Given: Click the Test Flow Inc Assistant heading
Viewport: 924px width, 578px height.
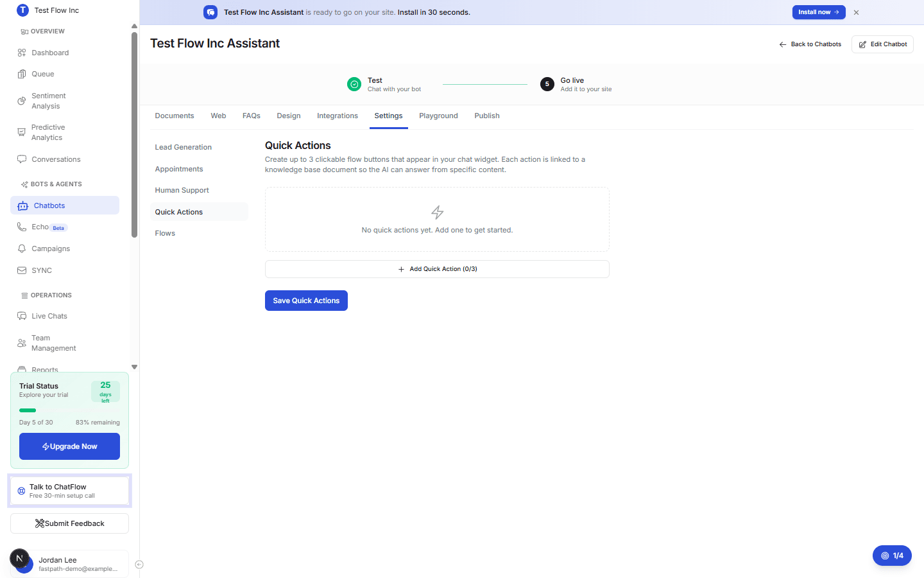Looking at the screenshot, I should coord(215,43).
